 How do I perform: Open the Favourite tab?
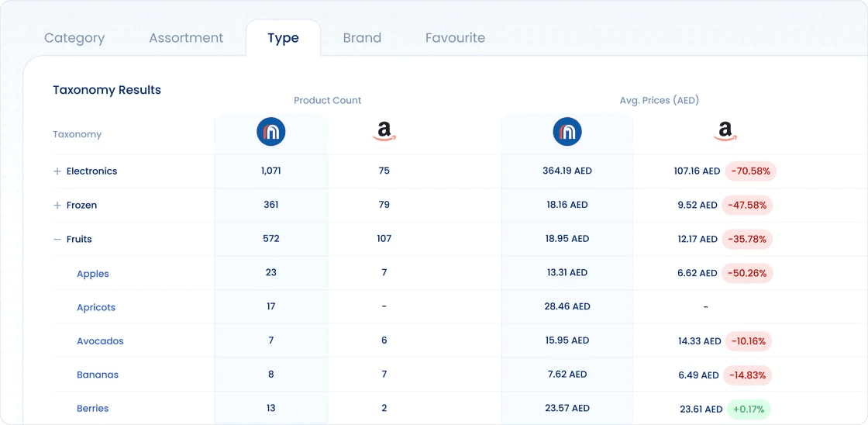click(x=455, y=38)
